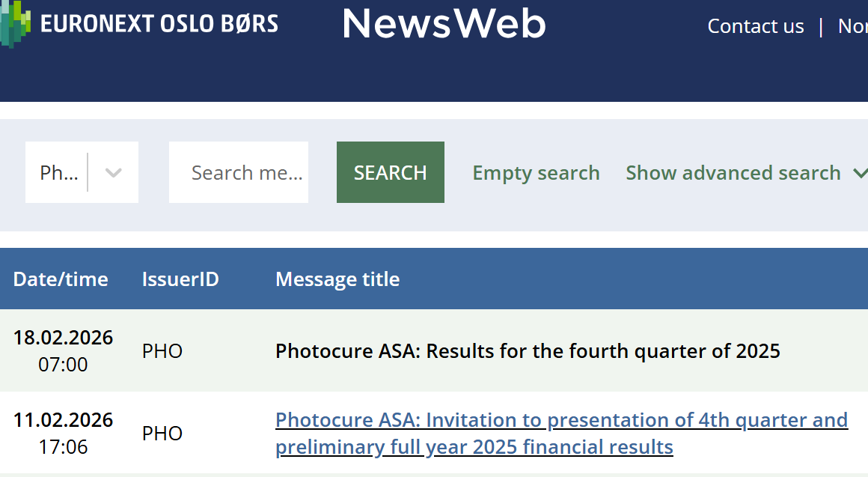Image resolution: width=868 pixels, height=477 pixels.
Task: Click the chevron beside Show advanced search
Action: [x=859, y=173]
